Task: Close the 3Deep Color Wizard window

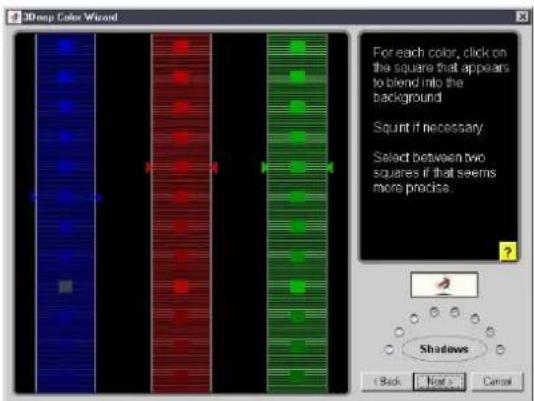Action: coord(522,17)
